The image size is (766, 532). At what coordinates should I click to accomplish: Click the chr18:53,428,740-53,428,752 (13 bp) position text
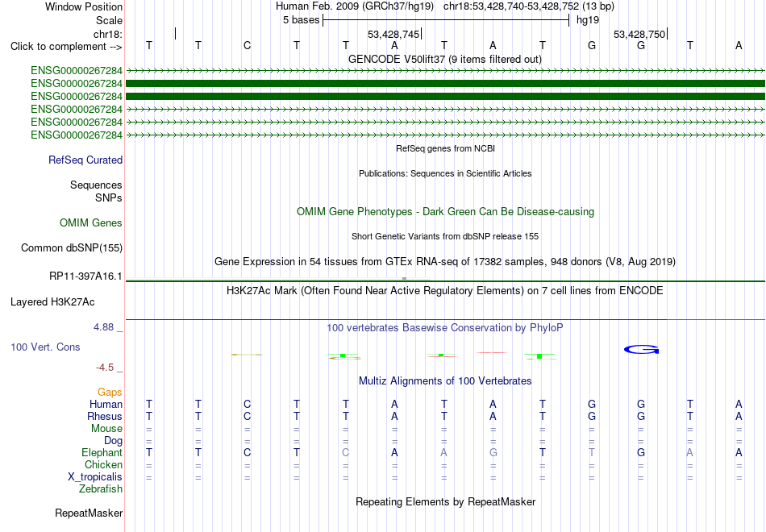[x=529, y=6]
